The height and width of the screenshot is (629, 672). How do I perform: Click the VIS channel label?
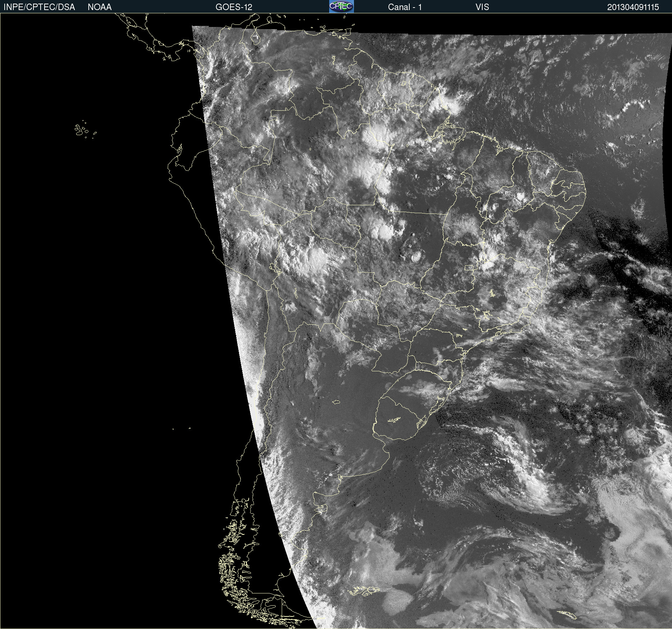point(482,7)
